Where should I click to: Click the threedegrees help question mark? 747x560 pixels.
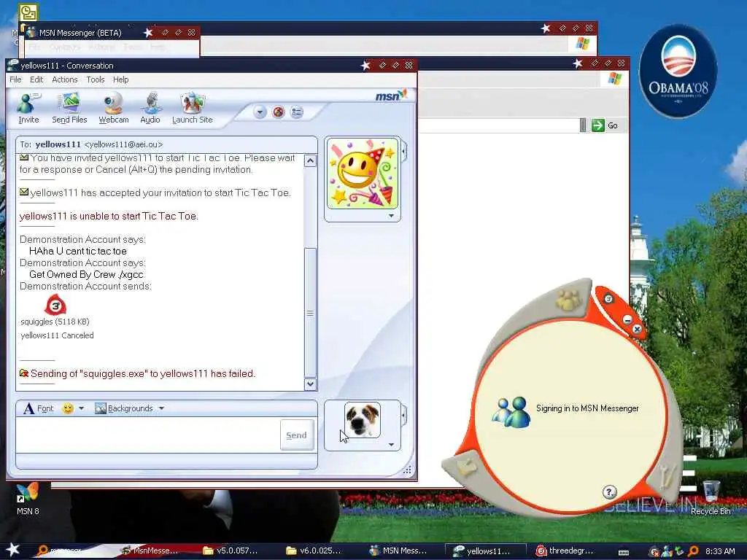pos(610,492)
